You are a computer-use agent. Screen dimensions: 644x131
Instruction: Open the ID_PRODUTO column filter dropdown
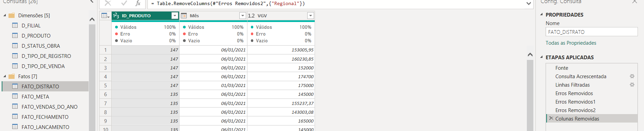174,16
